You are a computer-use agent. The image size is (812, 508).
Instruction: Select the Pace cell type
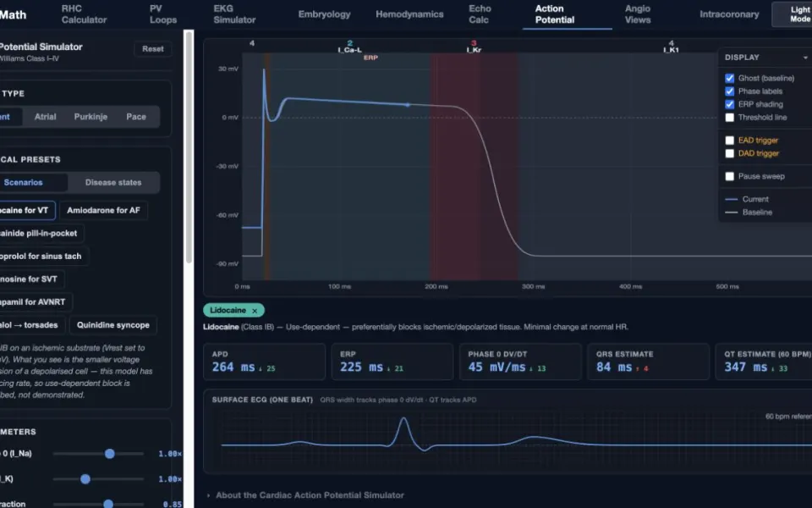[x=136, y=117]
